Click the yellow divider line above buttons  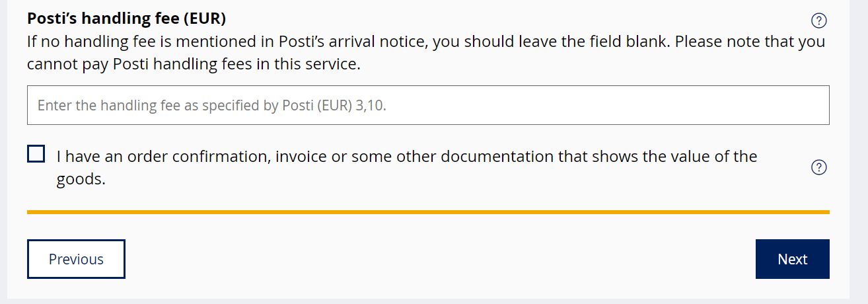pos(428,212)
